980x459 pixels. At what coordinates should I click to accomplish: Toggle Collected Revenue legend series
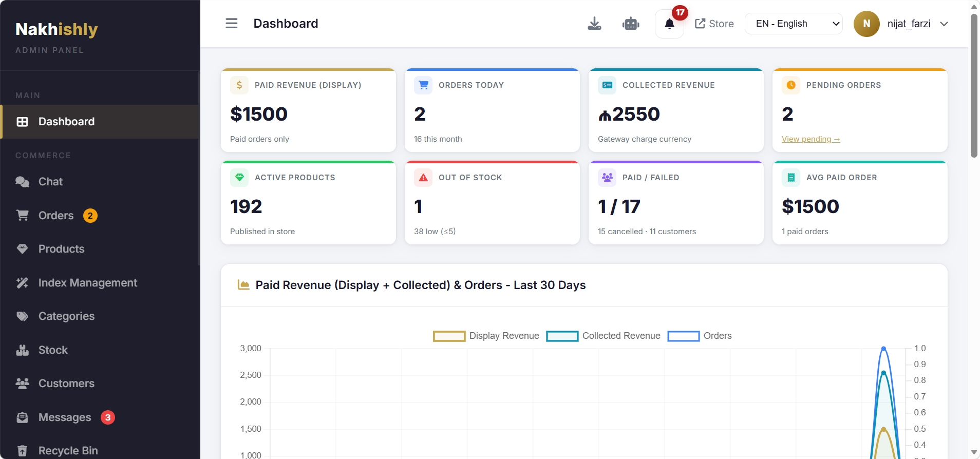click(603, 336)
